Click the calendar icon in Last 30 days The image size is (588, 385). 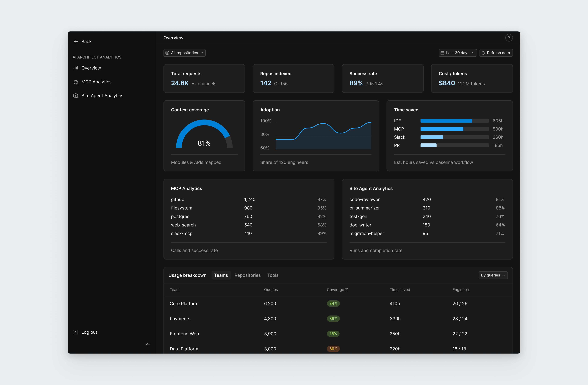[442, 53]
